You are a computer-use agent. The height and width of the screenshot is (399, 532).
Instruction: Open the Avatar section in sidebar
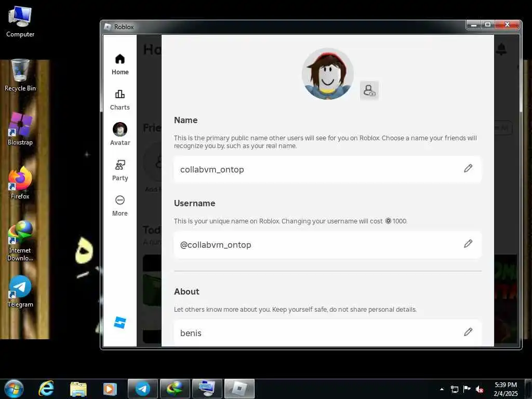(x=120, y=135)
